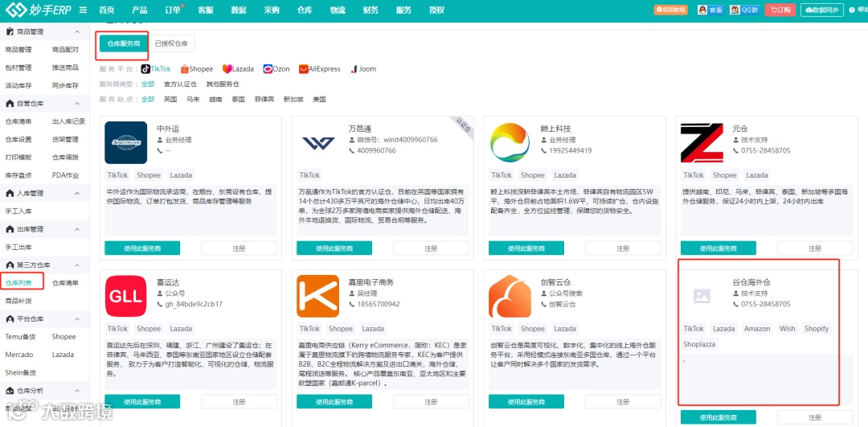This screenshot has height=427, width=868.
Task: Open 出入库记录 in the sidebar
Action: pyautogui.click(x=68, y=121)
